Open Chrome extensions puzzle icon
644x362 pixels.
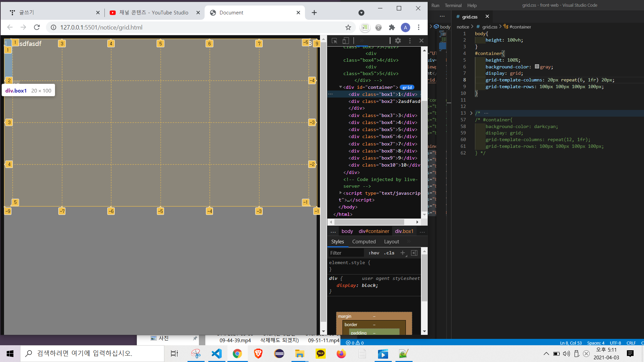coord(392,27)
